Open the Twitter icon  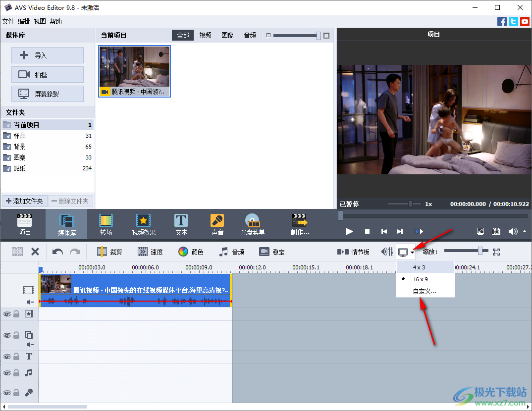click(513, 22)
